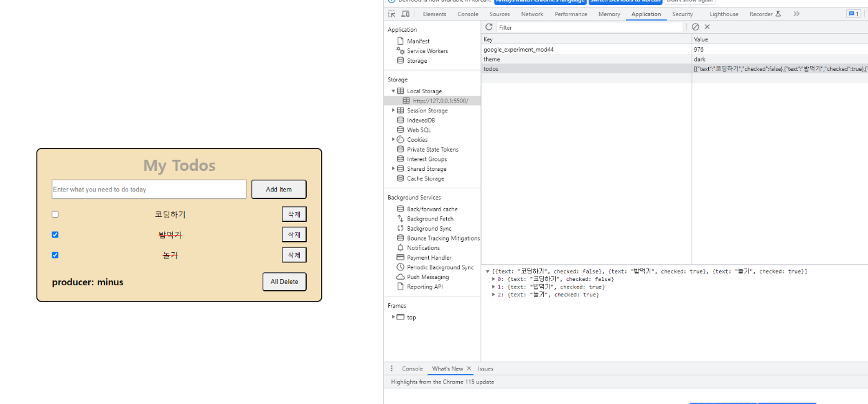The height and width of the screenshot is (404, 868).
Task: Select the theme key row
Action: point(674,59)
